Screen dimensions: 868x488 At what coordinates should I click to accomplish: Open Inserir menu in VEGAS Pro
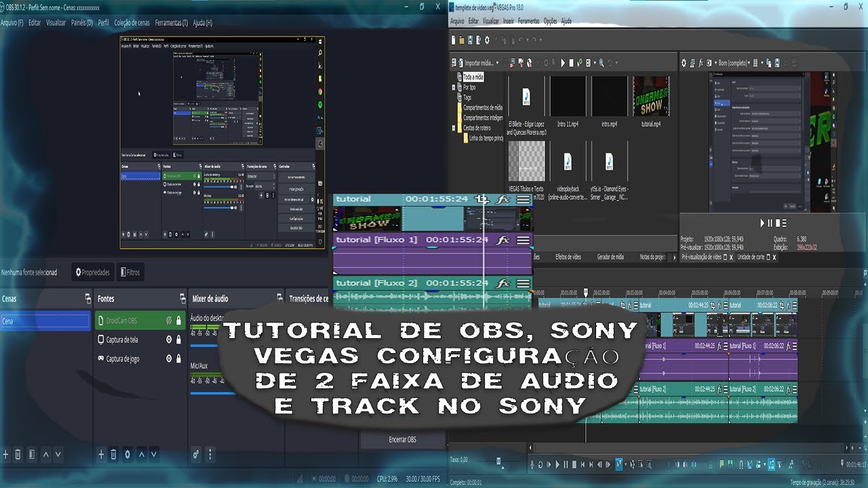pos(509,21)
